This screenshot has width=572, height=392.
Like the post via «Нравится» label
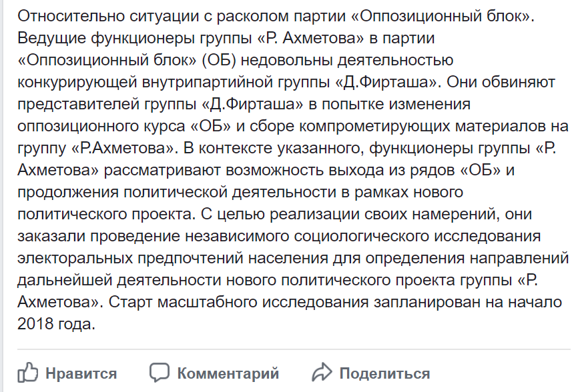coord(81,373)
